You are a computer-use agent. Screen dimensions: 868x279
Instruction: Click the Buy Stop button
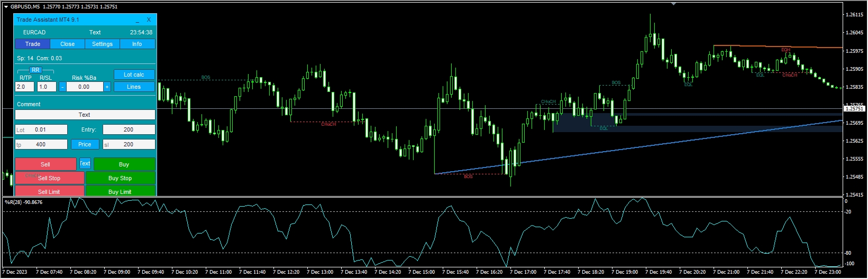(x=120, y=178)
